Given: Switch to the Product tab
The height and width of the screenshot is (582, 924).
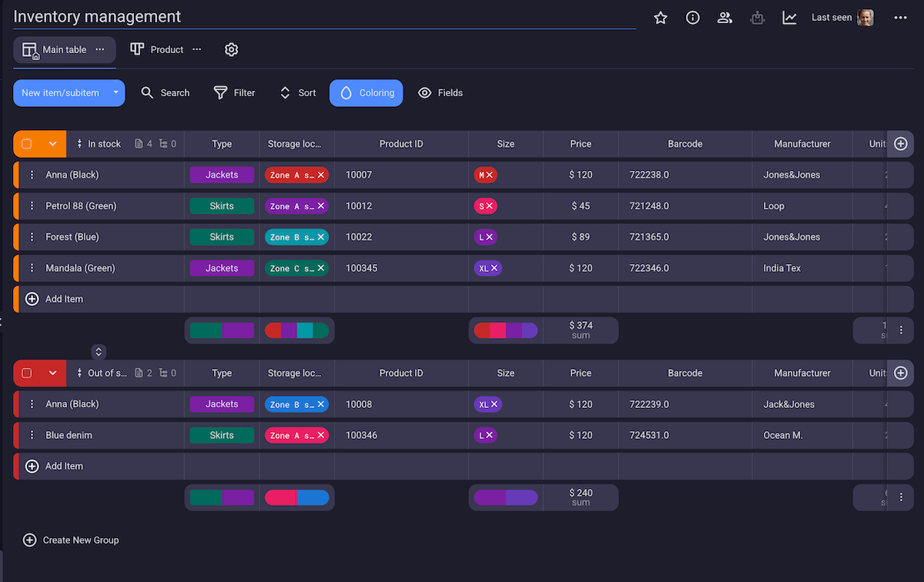Looking at the screenshot, I should coord(158,49).
